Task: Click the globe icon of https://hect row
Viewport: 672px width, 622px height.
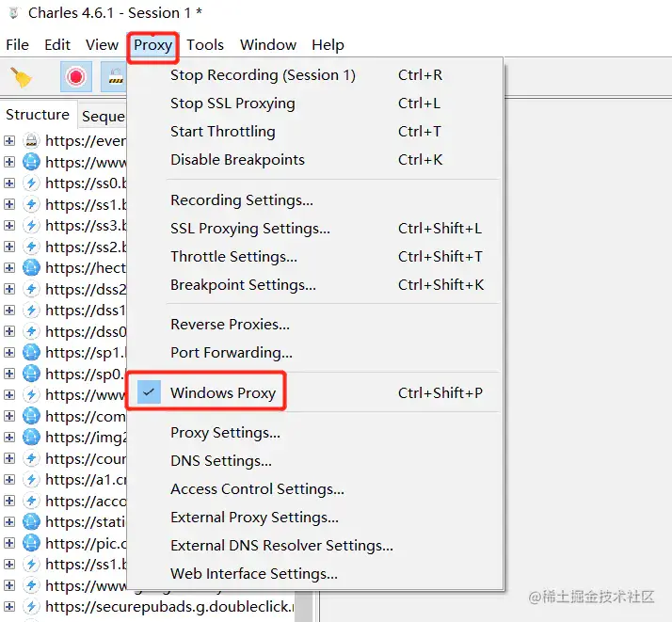Action: click(x=31, y=268)
